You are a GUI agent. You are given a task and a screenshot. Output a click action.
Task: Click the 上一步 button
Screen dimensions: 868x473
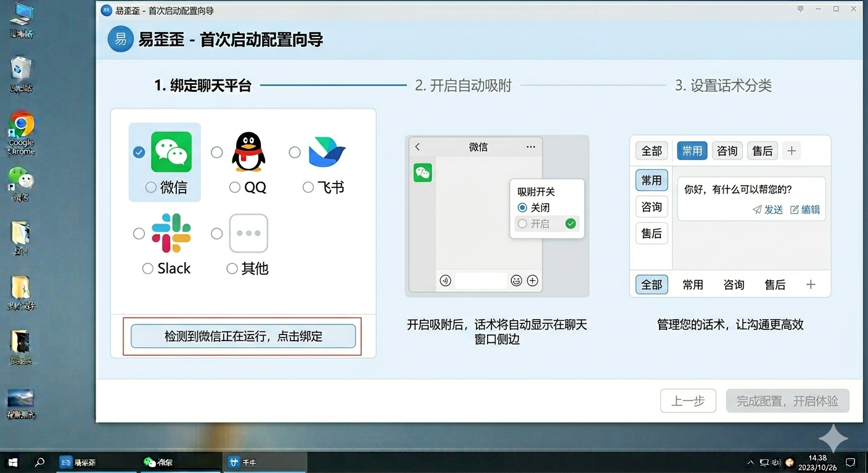(x=687, y=400)
